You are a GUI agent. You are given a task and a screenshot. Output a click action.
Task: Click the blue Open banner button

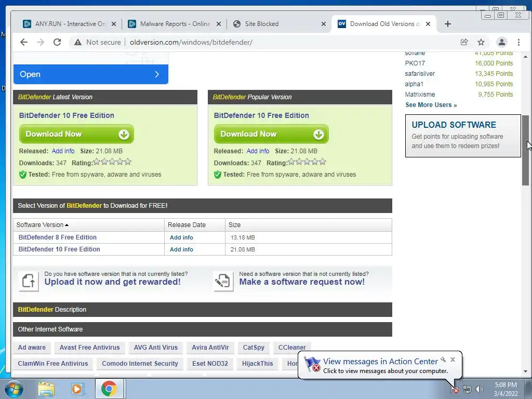[x=91, y=74]
